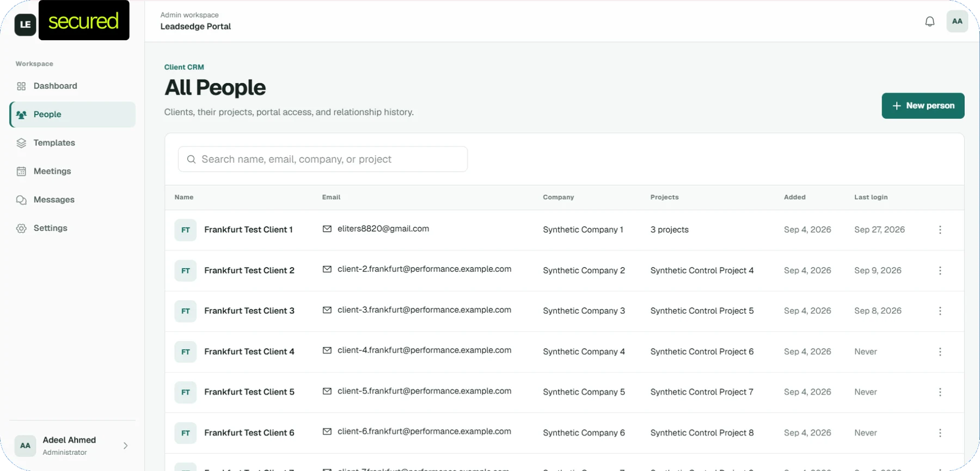The image size is (980, 471).
Task: Click 'Synthetic Company 6' cell
Action: click(584, 433)
